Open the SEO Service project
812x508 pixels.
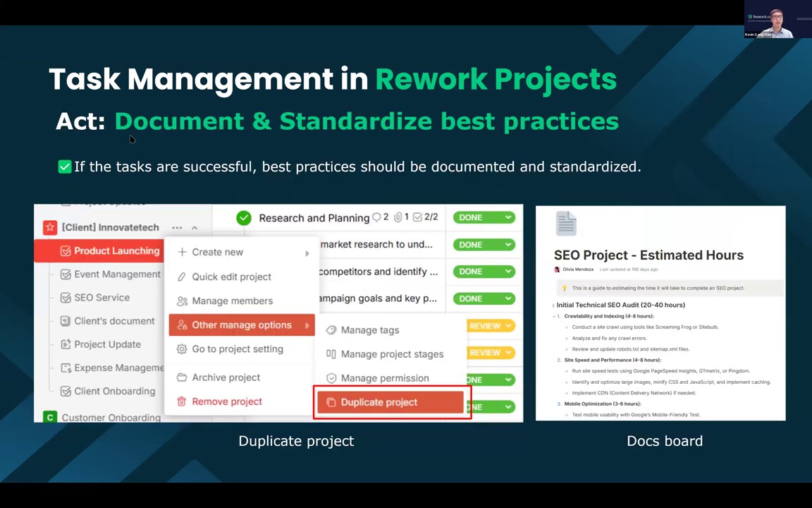pyautogui.click(x=101, y=298)
